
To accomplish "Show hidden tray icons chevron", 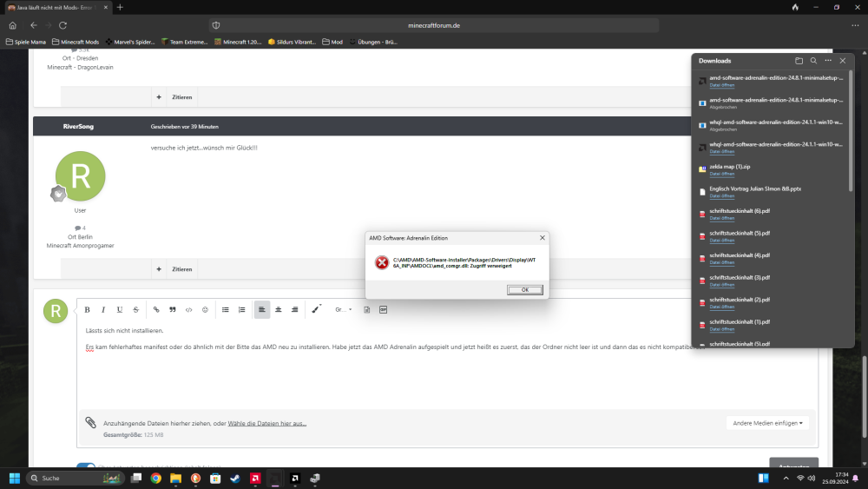I will (786, 478).
